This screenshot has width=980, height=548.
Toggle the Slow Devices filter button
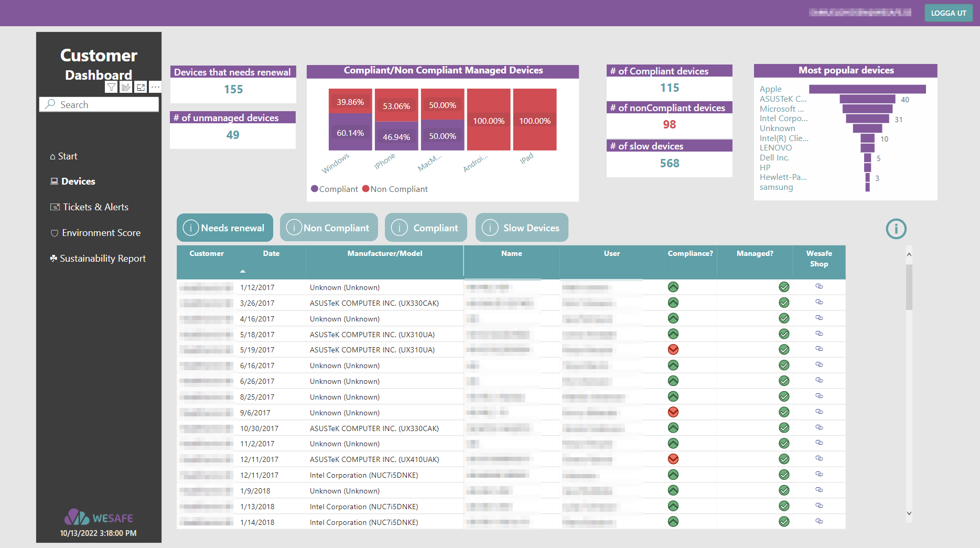pos(522,228)
